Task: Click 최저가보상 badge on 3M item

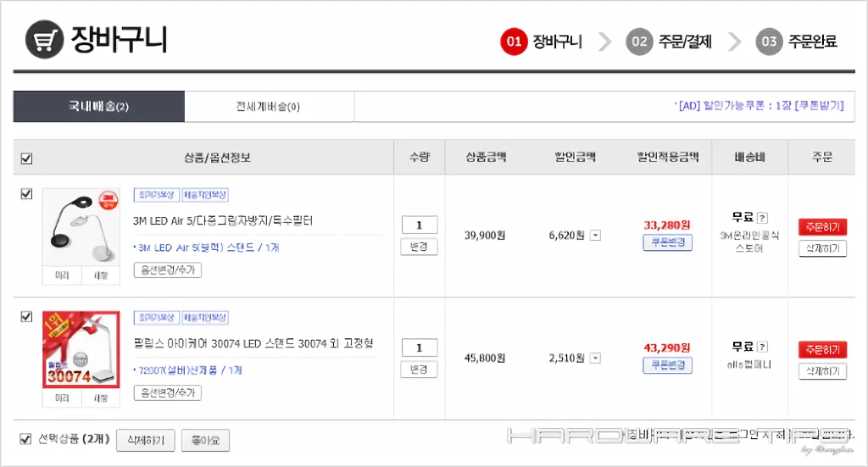Action: (x=156, y=195)
